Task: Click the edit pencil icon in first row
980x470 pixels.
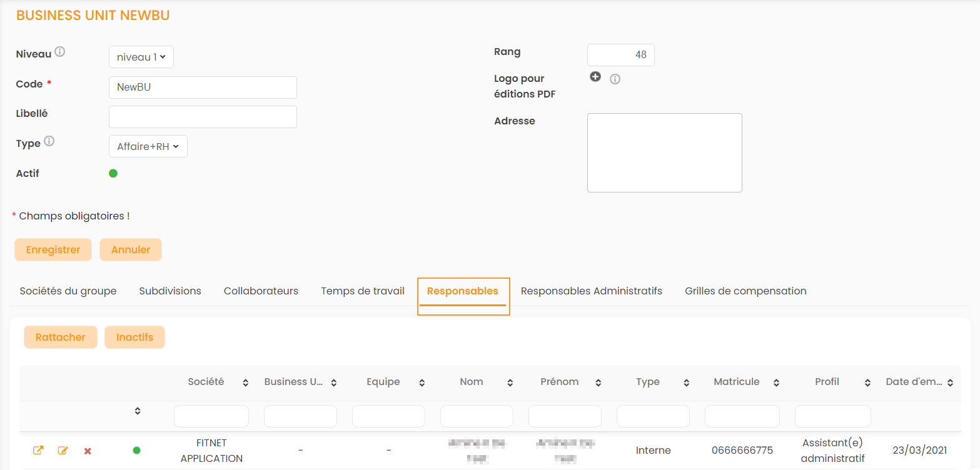Action: pos(63,450)
